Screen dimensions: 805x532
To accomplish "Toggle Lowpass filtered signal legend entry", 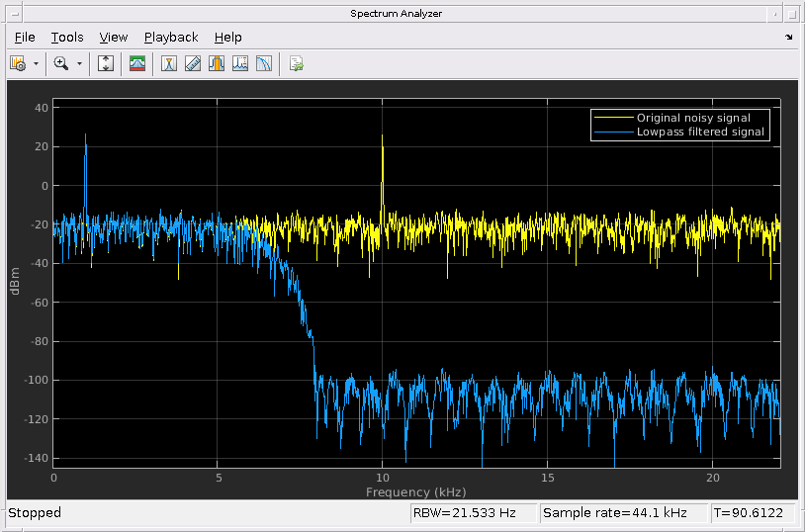I will 700,132.
